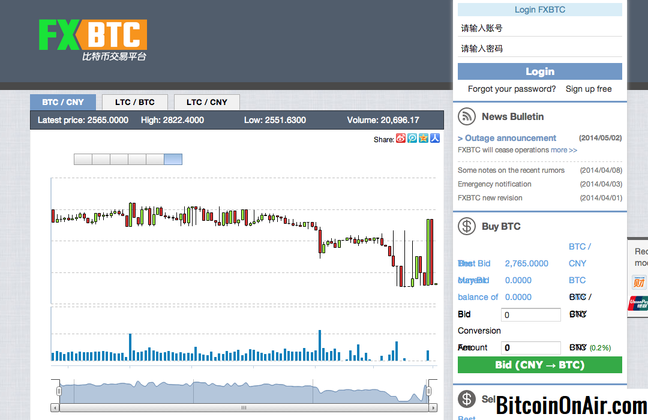Click the UnionPay payment icon
The width and height of the screenshot is (648, 420).
(638, 303)
